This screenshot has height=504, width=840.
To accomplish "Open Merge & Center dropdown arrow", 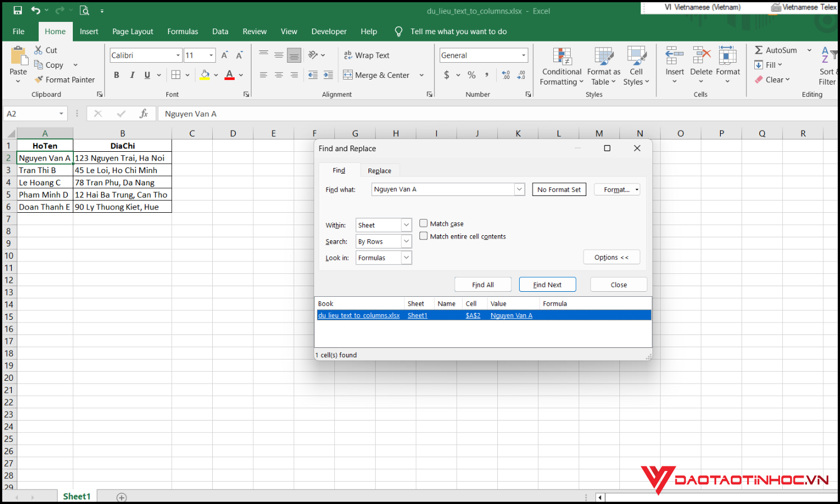I will 422,75.
